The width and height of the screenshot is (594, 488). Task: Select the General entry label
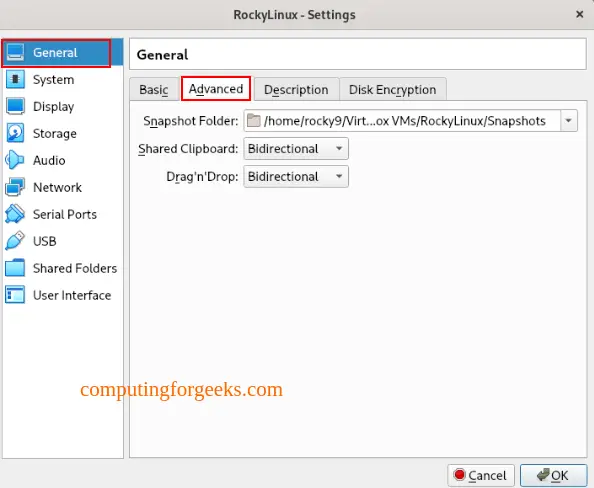(x=55, y=53)
